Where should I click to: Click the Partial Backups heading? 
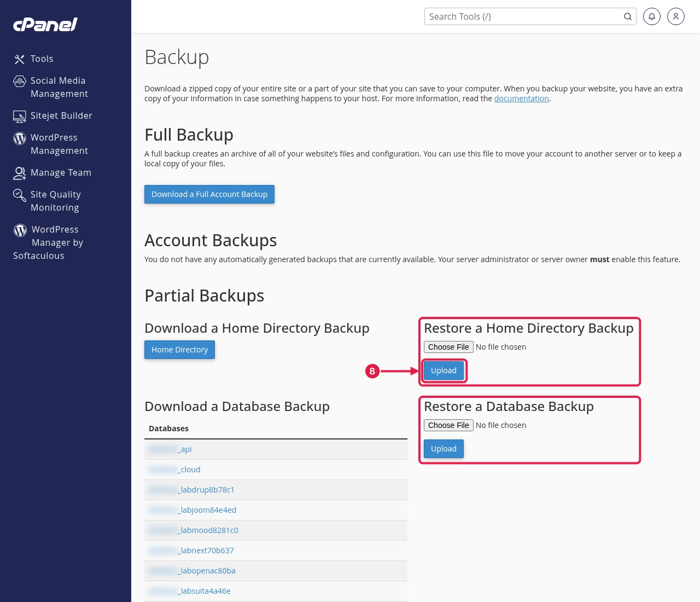205,296
